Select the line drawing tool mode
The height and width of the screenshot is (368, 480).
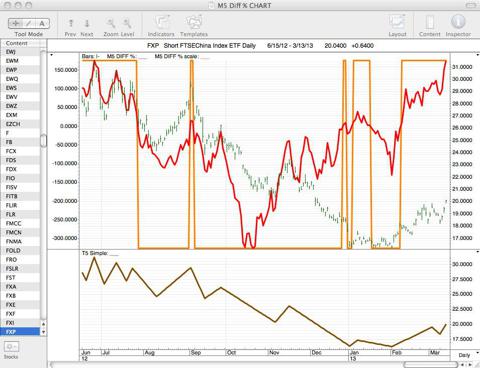tap(29, 23)
